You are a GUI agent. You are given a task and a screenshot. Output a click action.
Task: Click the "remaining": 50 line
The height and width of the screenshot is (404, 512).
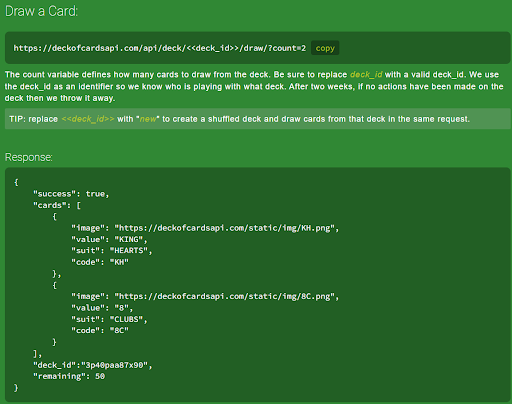pos(69,376)
